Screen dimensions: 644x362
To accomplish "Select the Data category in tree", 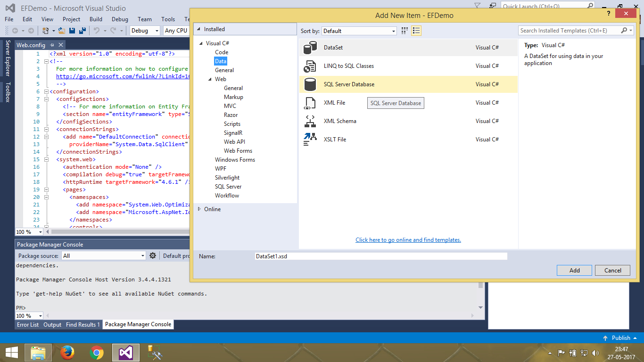I will pyautogui.click(x=221, y=61).
